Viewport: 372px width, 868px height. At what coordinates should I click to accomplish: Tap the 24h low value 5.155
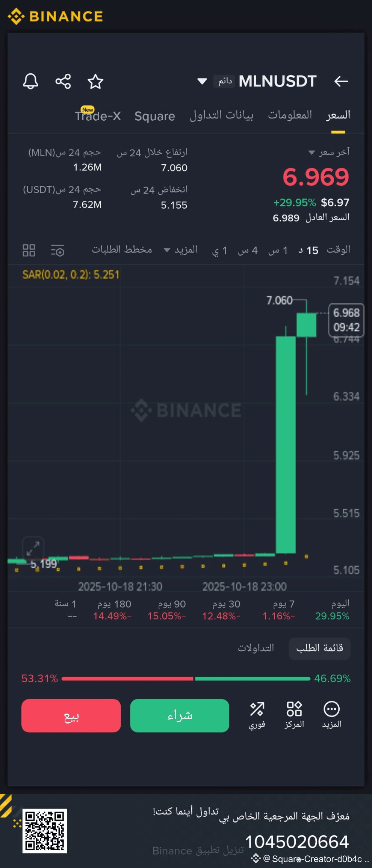pos(174,205)
